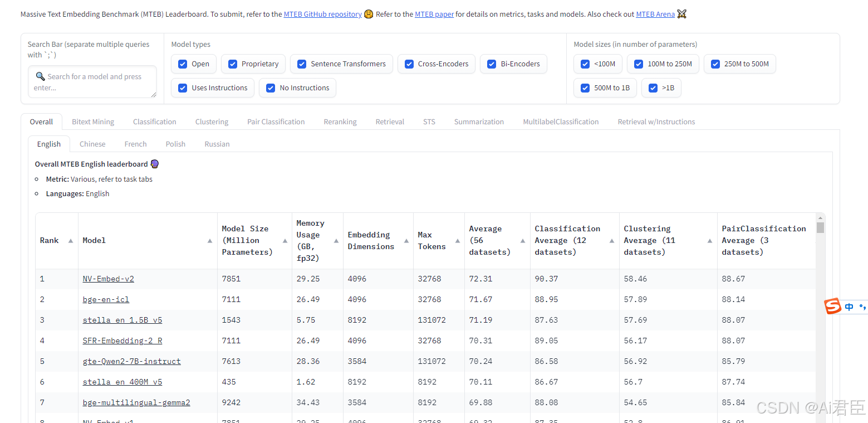
Task: Disable No Instructions filter
Action: pyautogui.click(x=271, y=88)
